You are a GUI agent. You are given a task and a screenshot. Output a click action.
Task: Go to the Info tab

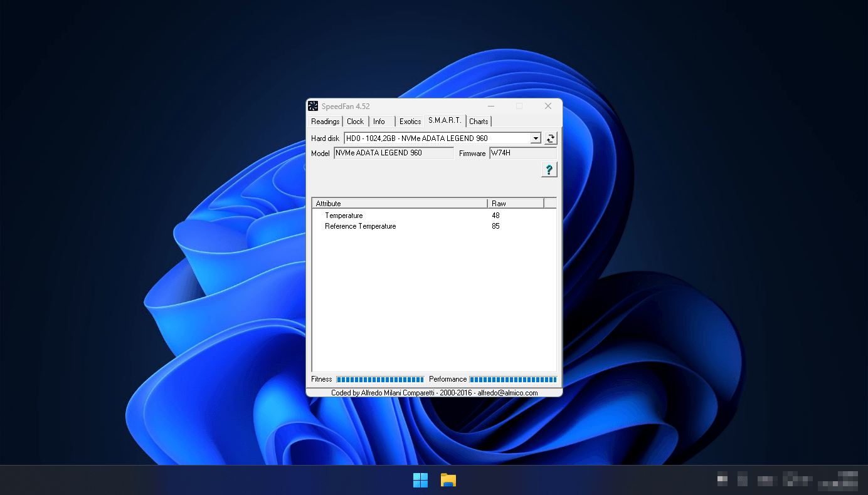point(379,122)
